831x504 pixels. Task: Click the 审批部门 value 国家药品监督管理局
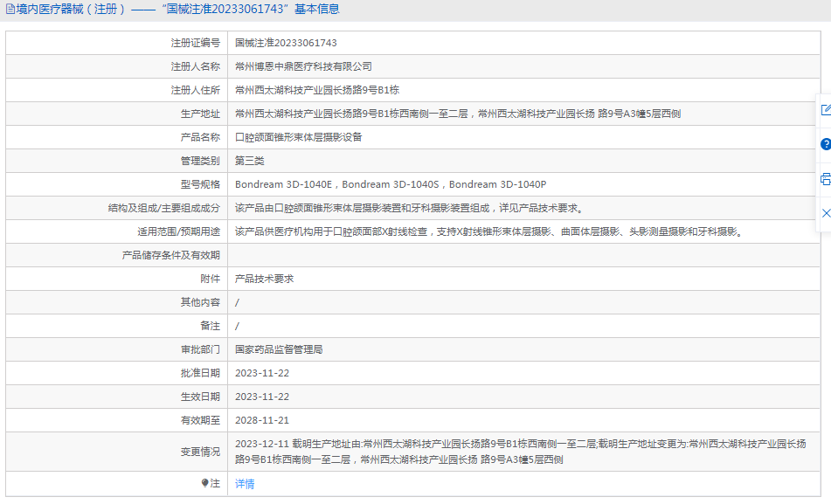(x=279, y=349)
